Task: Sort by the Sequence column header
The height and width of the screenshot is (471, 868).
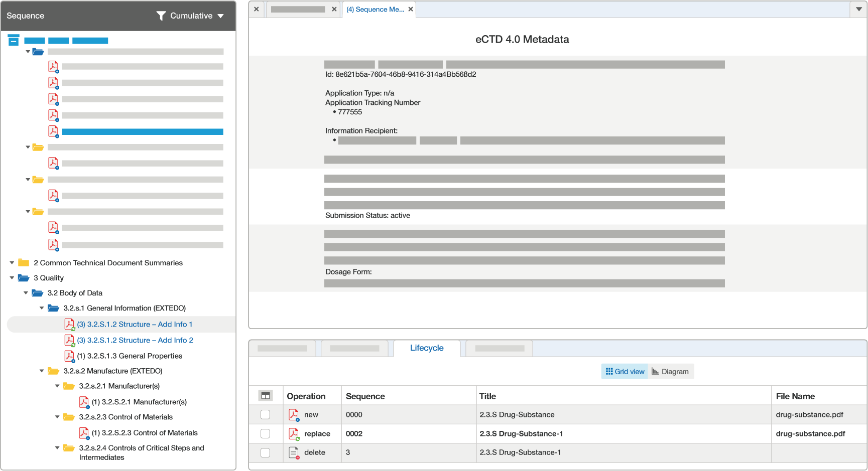Action: (365, 396)
